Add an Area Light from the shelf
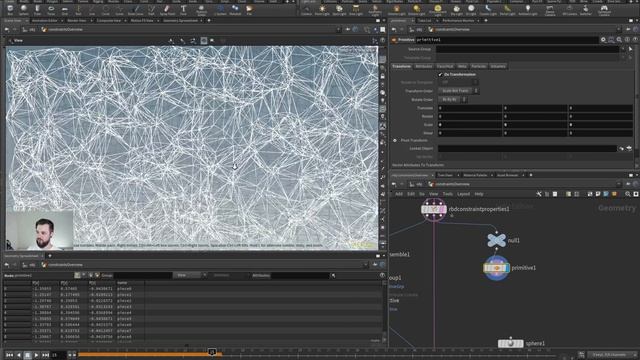The height and width of the screenshot is (360, 640). point(356,9)
